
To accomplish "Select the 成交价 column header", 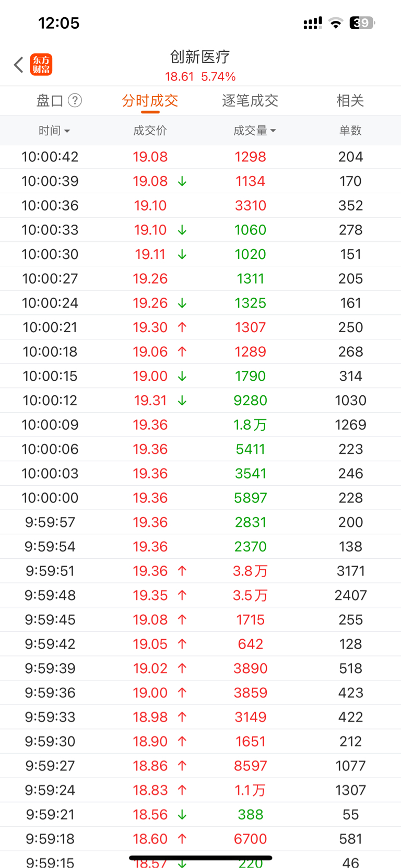I will point(150,131).
